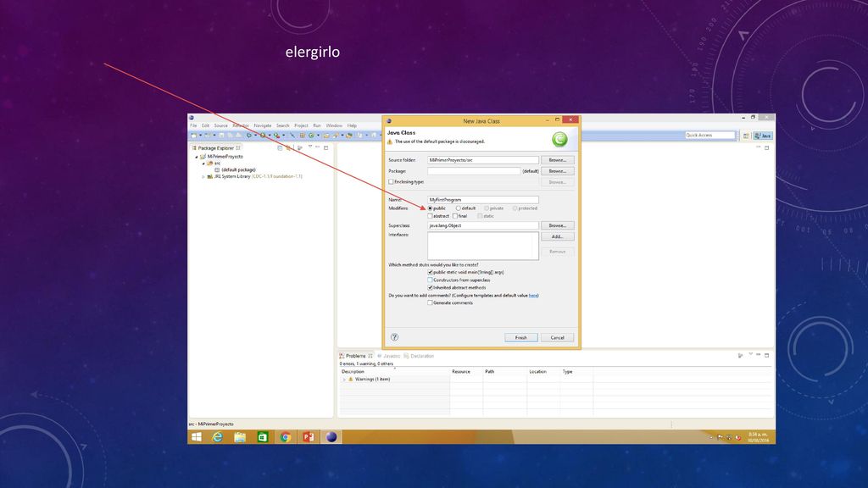Click the Debug toolbar icon
This screenshot has height=488, width=868.
point(249,136)
